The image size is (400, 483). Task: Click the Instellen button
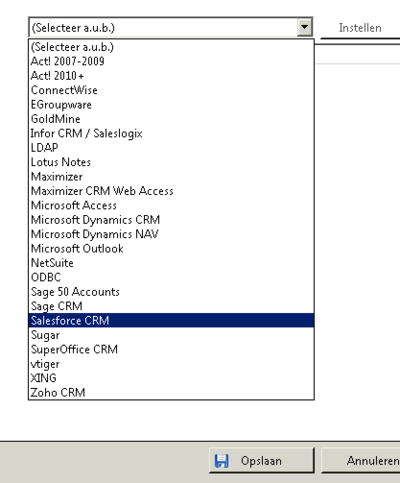(x=360, y=28)
